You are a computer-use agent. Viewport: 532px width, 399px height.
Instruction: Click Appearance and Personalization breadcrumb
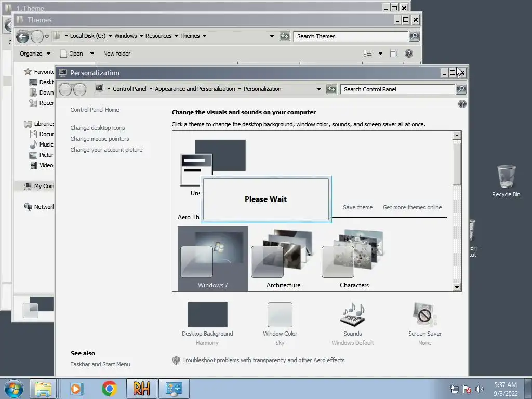click(x=195, y=89)
